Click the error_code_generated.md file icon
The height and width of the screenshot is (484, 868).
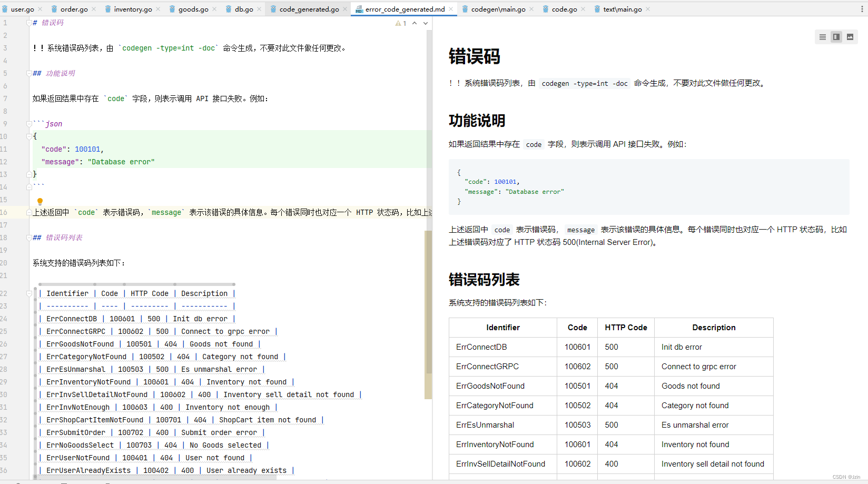359,9
